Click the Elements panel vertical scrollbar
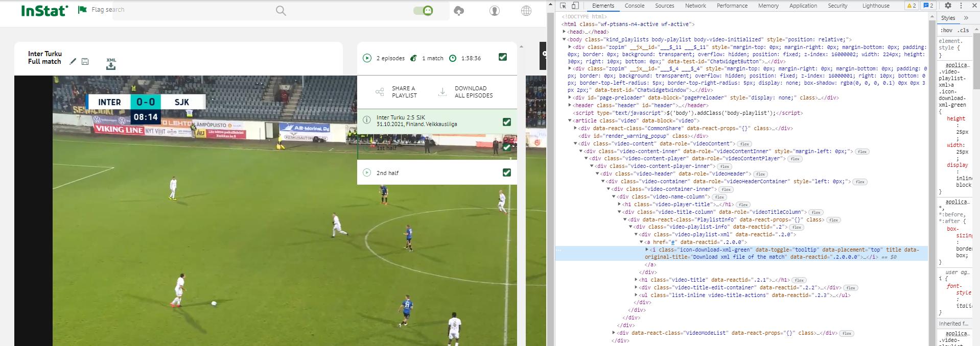 [x=932, y=179]
